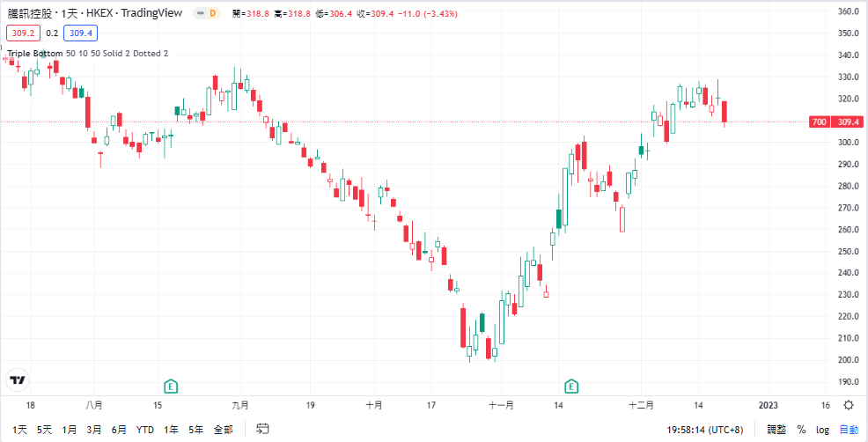The width and height of the screenshot is (868, 442).
Task: Click the 九月 date axis label
Action: pos(241,405)
